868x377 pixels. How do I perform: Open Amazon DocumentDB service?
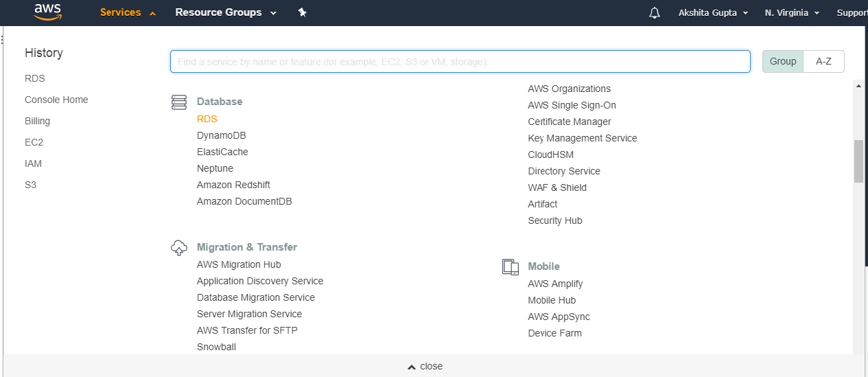pos(244,201)
